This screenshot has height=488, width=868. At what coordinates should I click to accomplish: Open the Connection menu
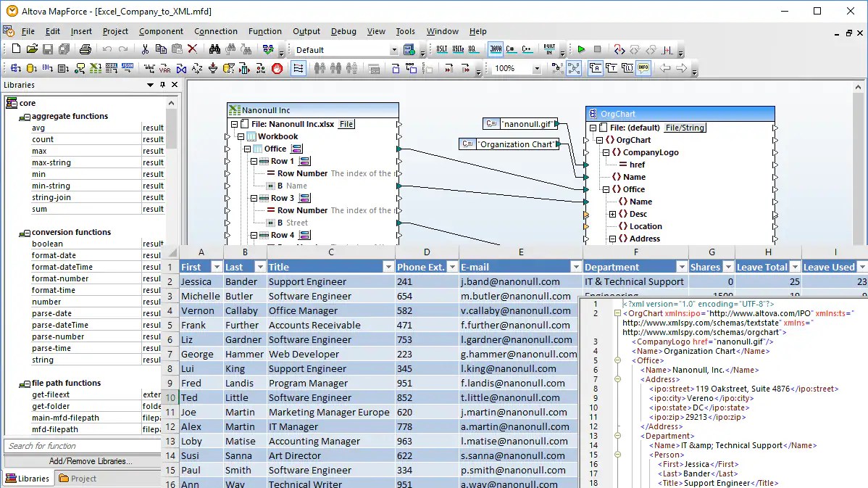coord(216,31)
